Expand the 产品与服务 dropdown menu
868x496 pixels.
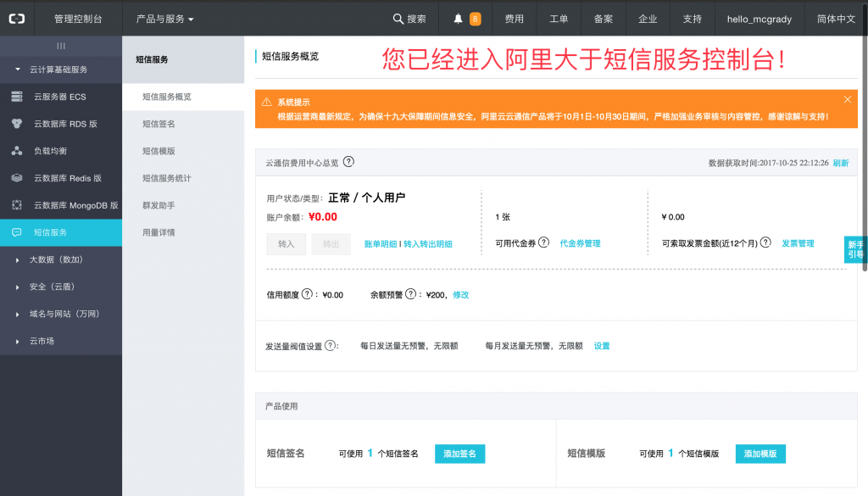165,19
